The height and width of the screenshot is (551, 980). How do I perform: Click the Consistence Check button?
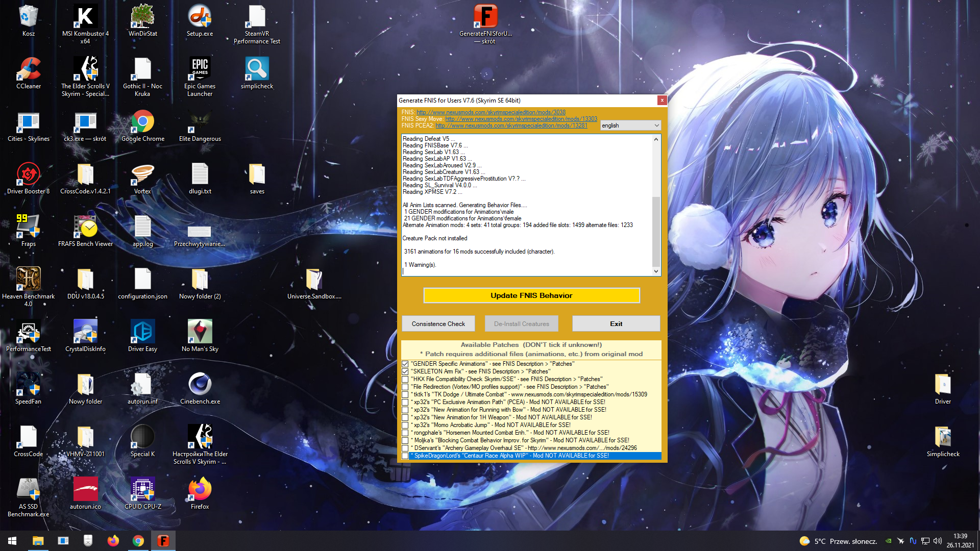438,324
